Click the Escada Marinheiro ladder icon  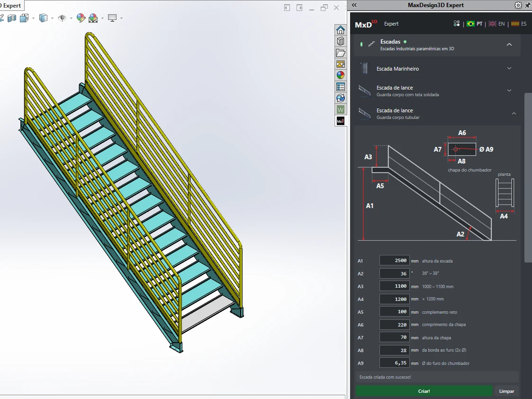[x=364, y=68]
